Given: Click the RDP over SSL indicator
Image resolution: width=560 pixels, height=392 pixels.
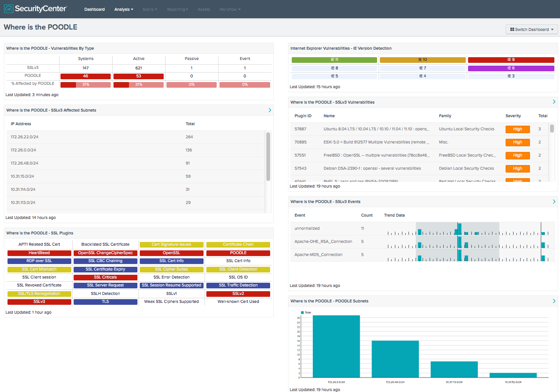Looking at the screenshot, I should (39, 261).
